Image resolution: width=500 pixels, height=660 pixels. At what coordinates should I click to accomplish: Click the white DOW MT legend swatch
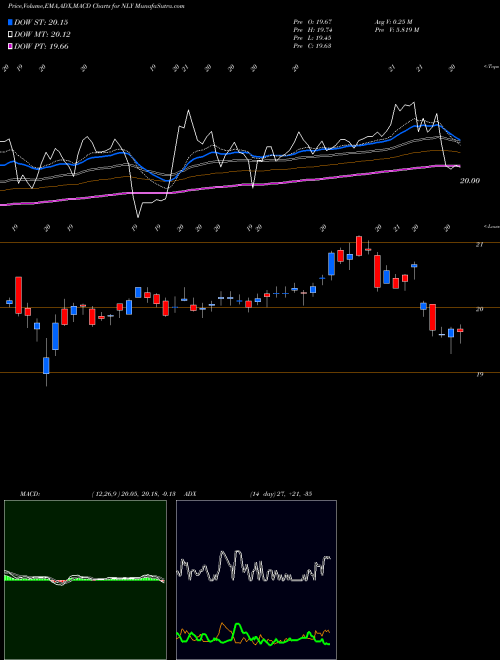10,35
